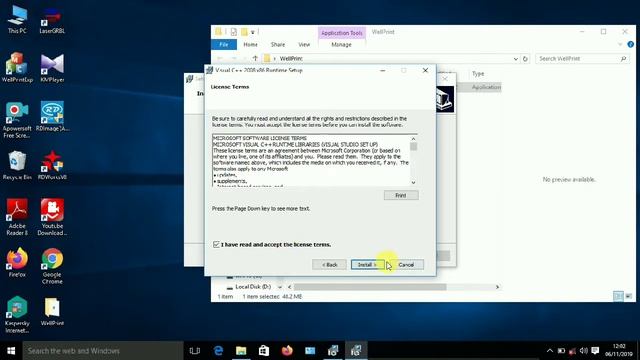
Task: Launch Microsoft Edge from the taskbar
Action: tap(218, 351)
